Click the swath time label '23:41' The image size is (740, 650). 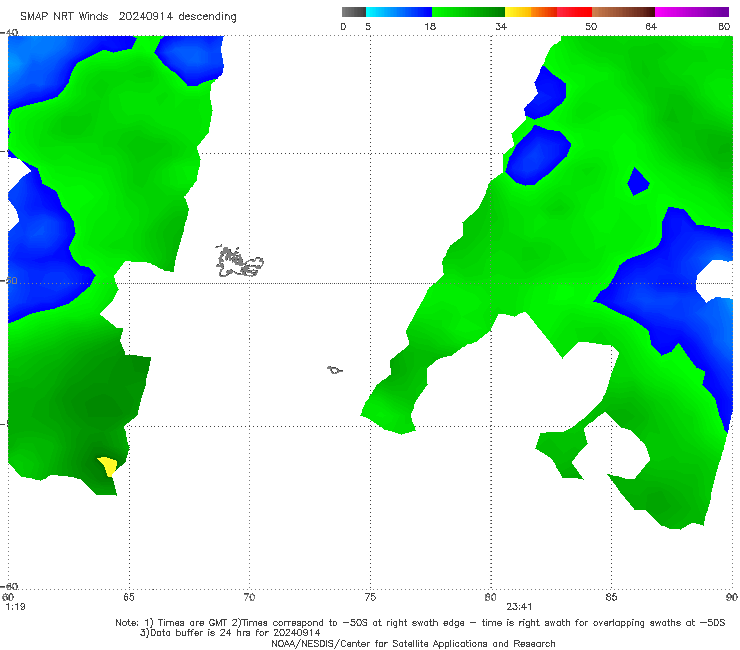pos(519,607)
